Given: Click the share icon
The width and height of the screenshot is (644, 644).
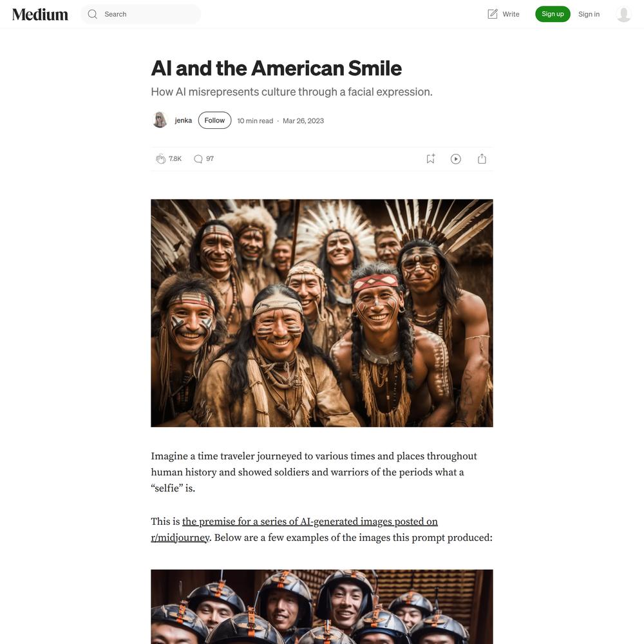Looking at the screenshot, I should pos(482,159).
